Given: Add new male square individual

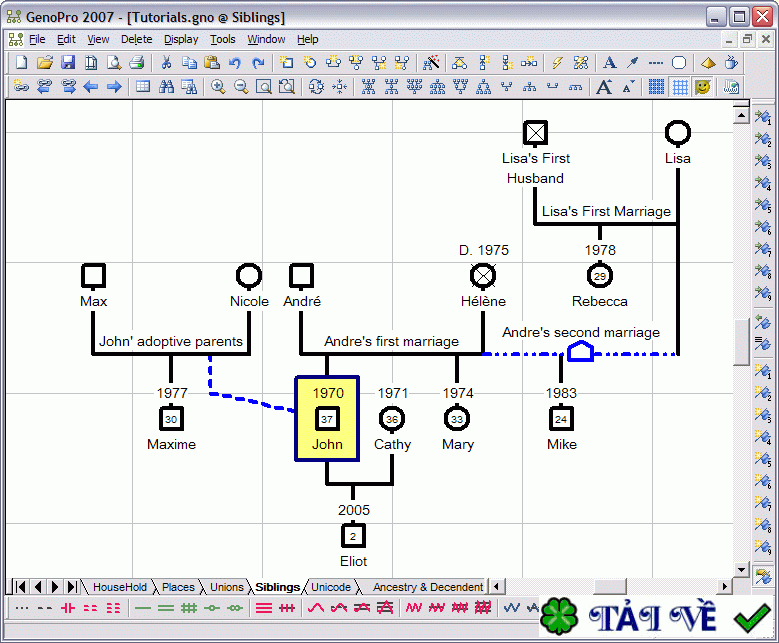Looking at the screenshot, I should coord(287,63).
